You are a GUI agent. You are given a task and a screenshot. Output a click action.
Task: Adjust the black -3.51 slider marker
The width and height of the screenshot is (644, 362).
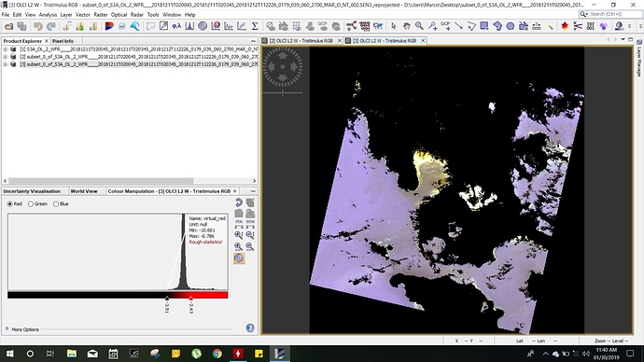(x=167, y=299)
